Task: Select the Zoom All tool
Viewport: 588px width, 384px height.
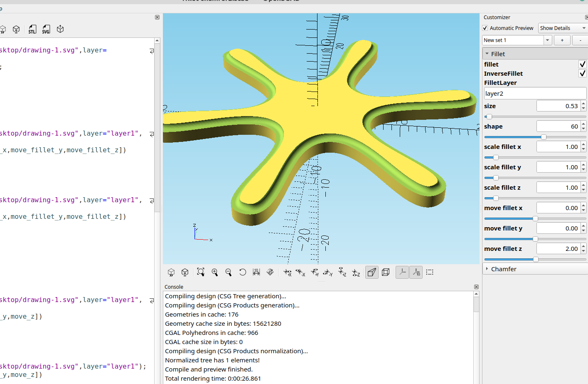Action: click(x=201, y=272)
